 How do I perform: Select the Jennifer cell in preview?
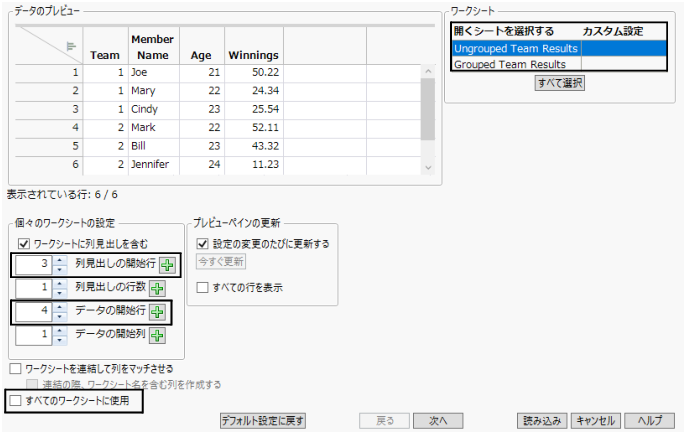[154, 164]
